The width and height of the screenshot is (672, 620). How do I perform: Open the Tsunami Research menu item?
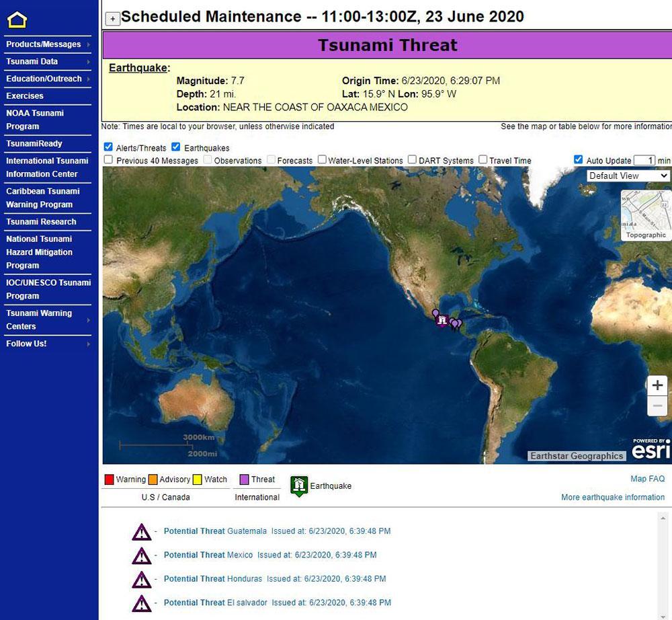tap(41, 222)
